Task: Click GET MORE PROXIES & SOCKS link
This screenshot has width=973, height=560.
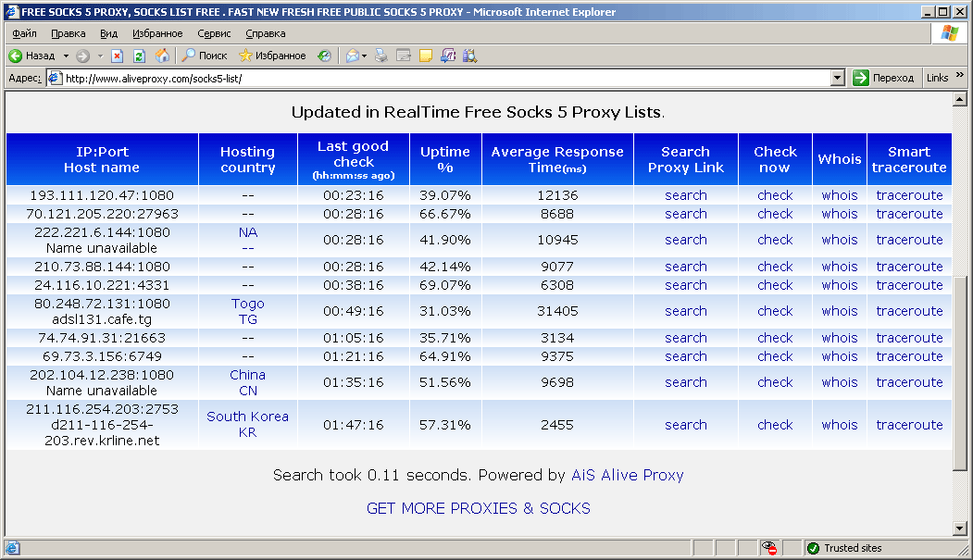Action: (x=478, y=508)
